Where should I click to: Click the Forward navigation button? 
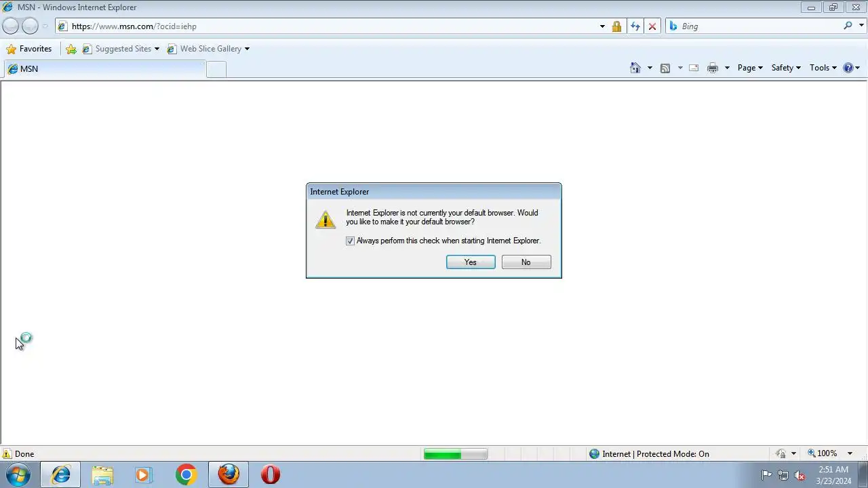(x=30, y=26)
